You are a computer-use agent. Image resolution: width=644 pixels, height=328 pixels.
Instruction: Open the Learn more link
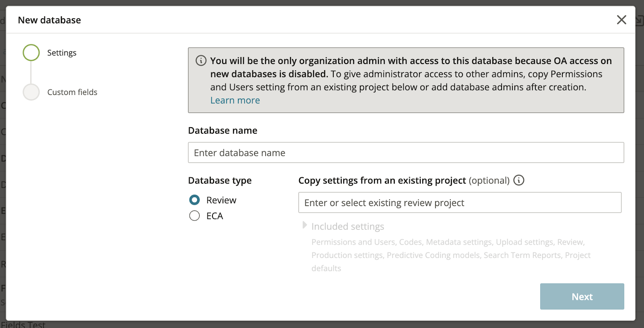coord(235,100)
